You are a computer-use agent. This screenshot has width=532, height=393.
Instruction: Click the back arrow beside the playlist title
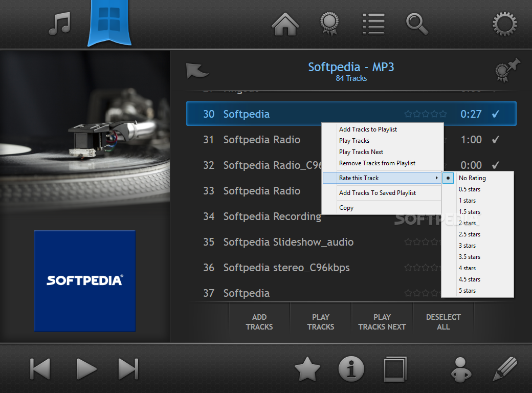(197, 71)
